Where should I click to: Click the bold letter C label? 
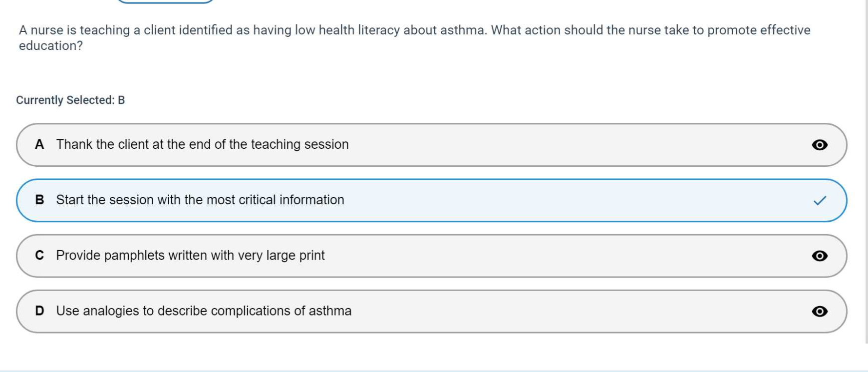(39, 255)
